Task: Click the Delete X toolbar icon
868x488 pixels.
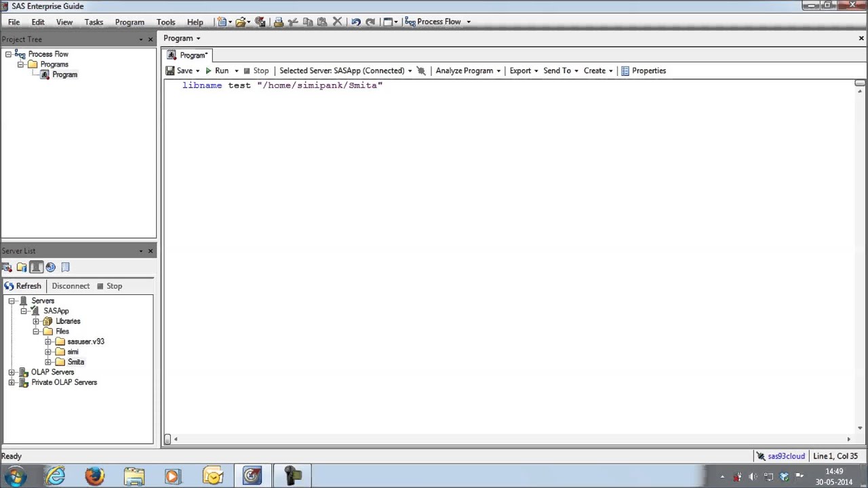Action: [x=337, y=22]
